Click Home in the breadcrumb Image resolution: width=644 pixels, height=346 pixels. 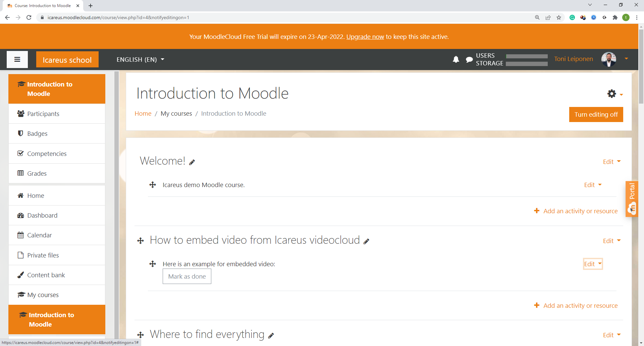point(143,113)
